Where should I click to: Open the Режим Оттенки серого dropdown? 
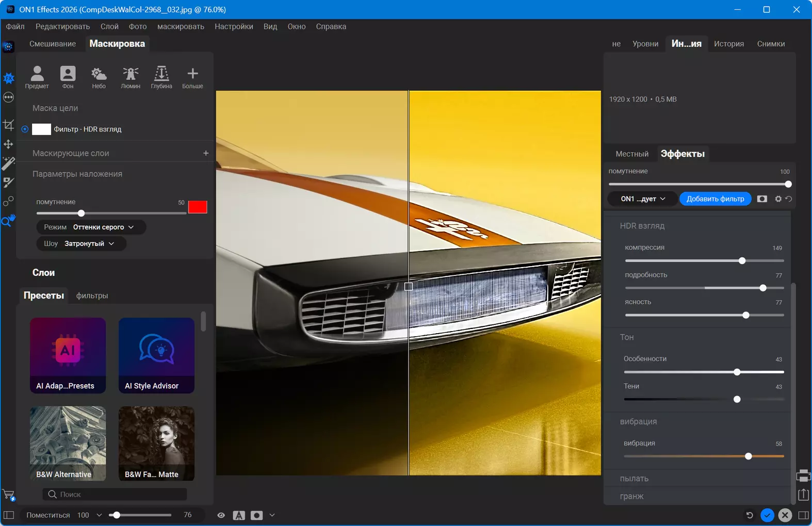(x=91, y=227)
